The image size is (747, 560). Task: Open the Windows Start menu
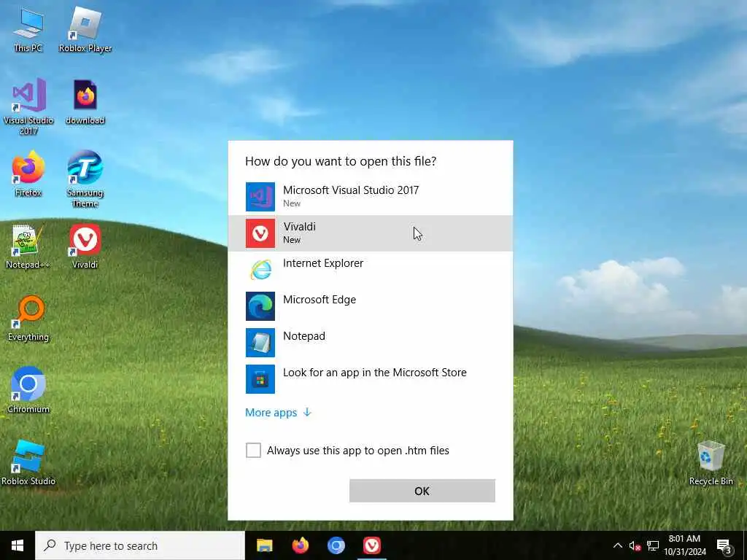point(18,545)
